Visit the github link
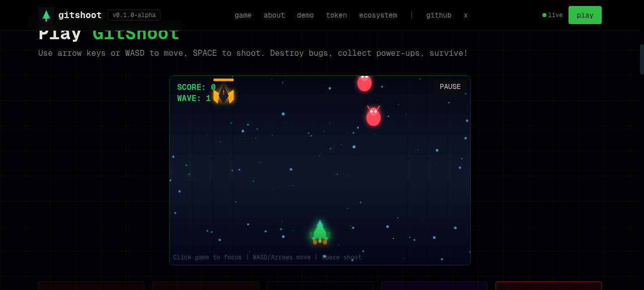Image resolution: width=644 pixels, height=290 pixels. point(439,15)
